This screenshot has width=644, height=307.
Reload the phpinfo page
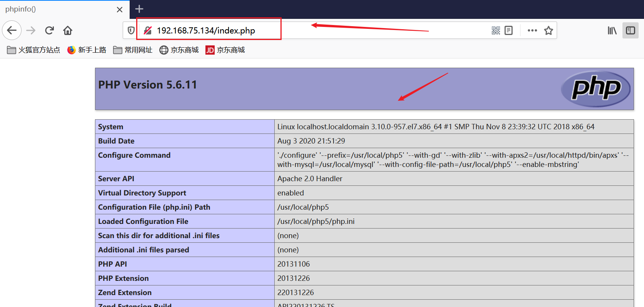tap(49, 30)
